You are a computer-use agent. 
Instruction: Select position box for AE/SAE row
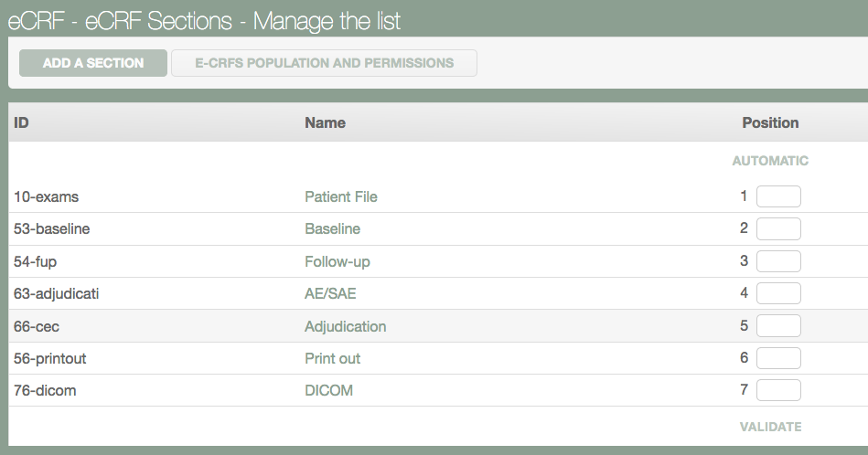(x=778, y=293)
